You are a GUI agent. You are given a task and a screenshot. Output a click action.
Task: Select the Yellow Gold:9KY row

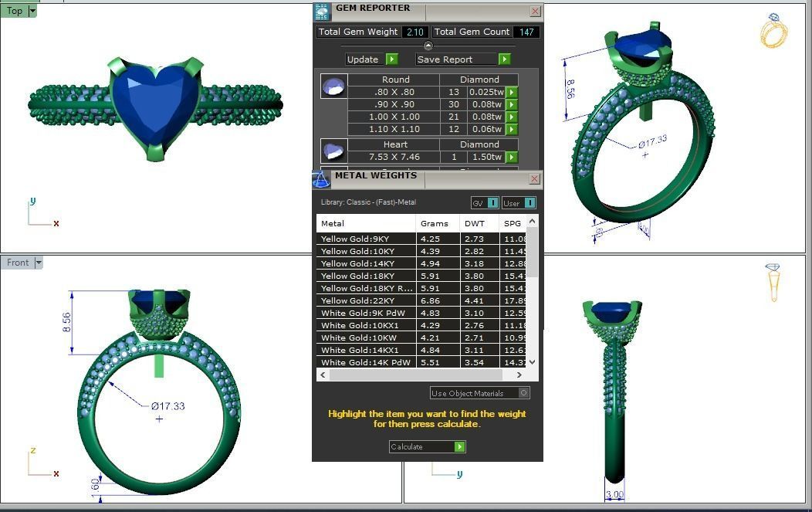coord(421,239)
